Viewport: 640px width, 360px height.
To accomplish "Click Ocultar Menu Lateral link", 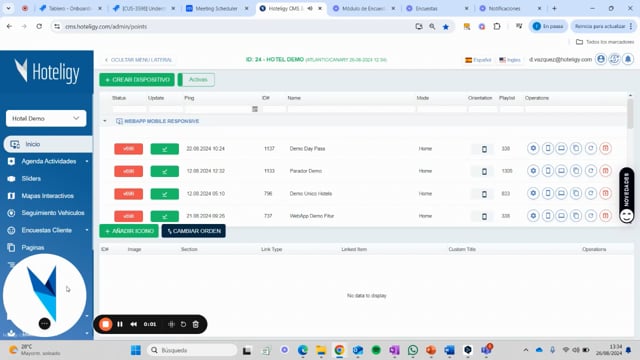I will pyautogui.click(x=139, y=60).
